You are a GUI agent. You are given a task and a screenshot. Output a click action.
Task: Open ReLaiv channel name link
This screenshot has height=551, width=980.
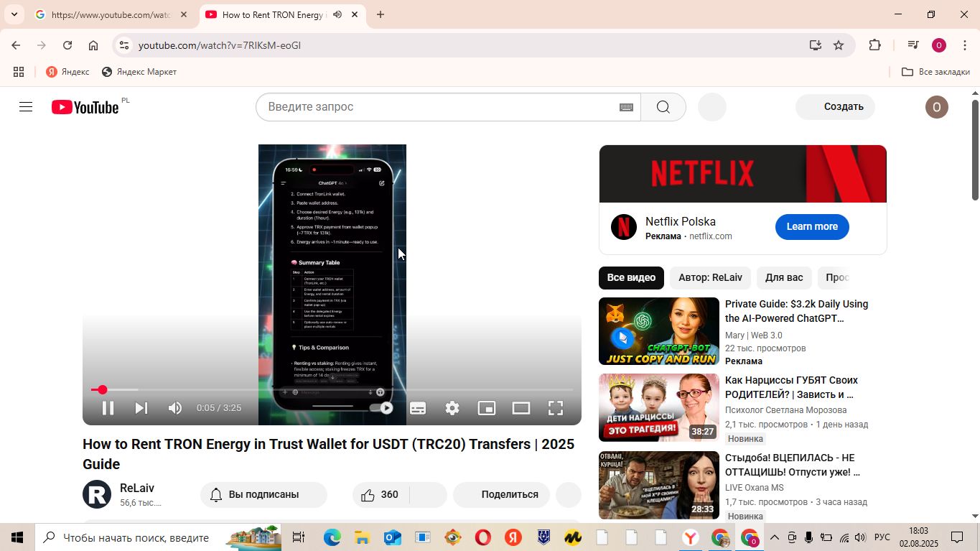(136, 489)
